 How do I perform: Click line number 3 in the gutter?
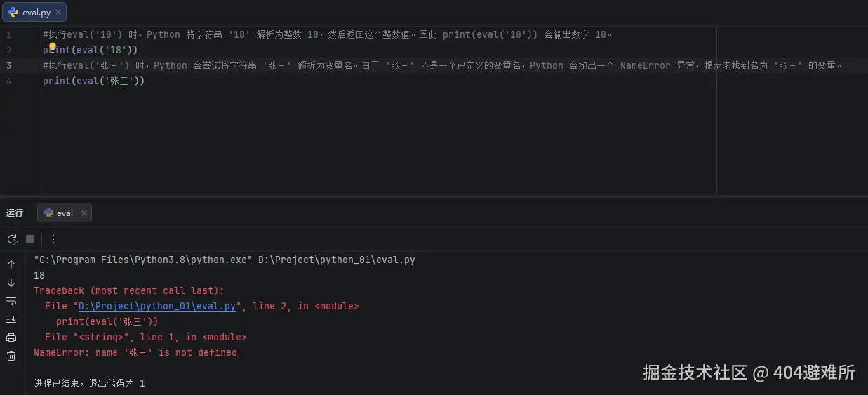point(8,65)
